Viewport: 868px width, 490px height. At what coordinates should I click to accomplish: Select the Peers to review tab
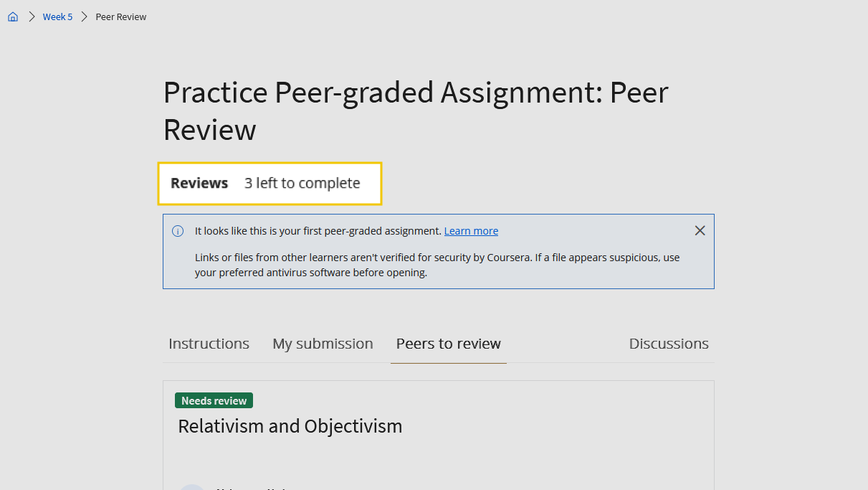pos(448,344)
